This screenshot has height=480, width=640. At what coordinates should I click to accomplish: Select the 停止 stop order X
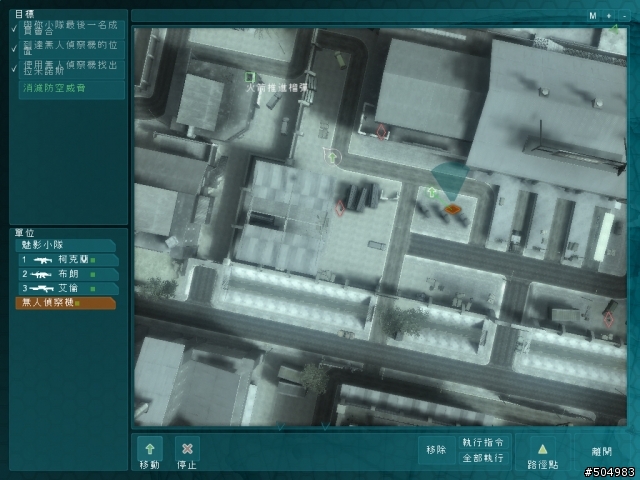click(187, 449)
